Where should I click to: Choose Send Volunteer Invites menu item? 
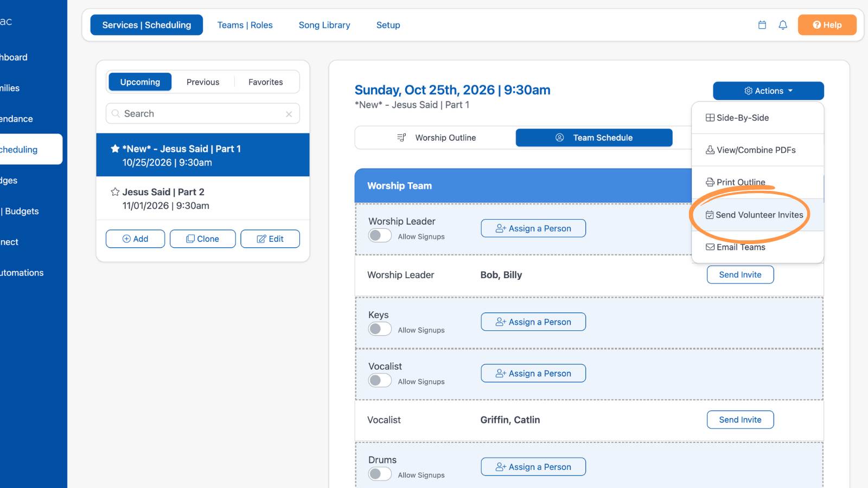coord(758,215)
